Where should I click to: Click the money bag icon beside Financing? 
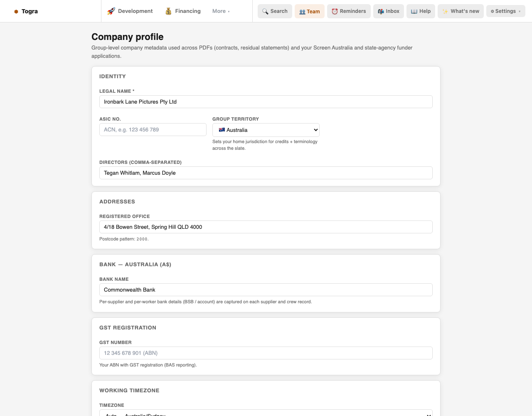tap(168, 11)
